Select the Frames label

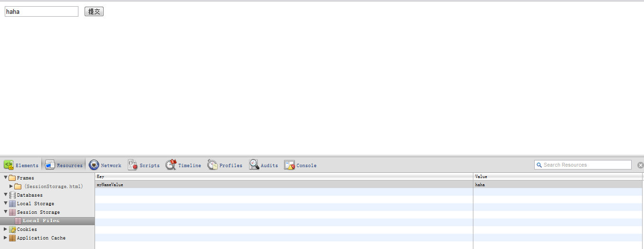(26, 178)
